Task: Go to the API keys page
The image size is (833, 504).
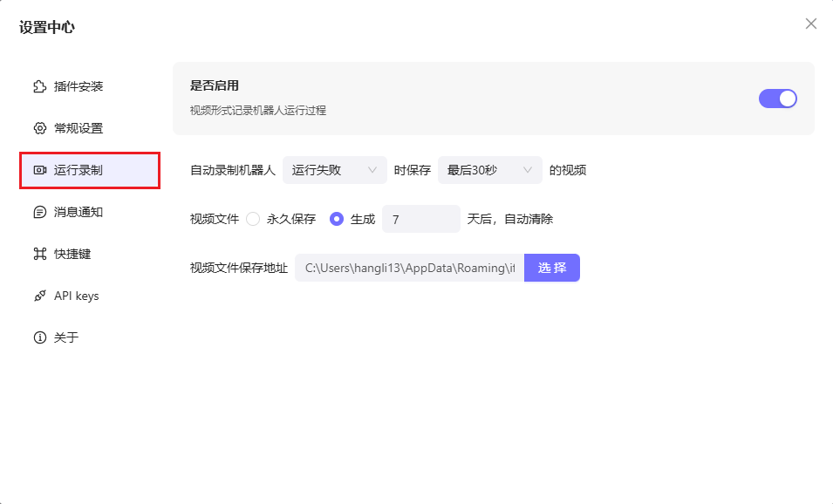Action: pyautogui.click(x=77, y=296)
